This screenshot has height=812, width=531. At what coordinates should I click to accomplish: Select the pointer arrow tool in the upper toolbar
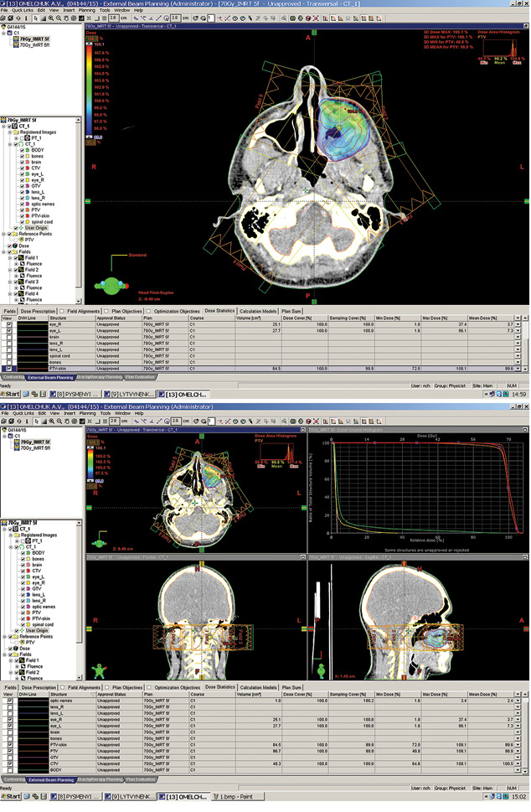pos(36,18)
